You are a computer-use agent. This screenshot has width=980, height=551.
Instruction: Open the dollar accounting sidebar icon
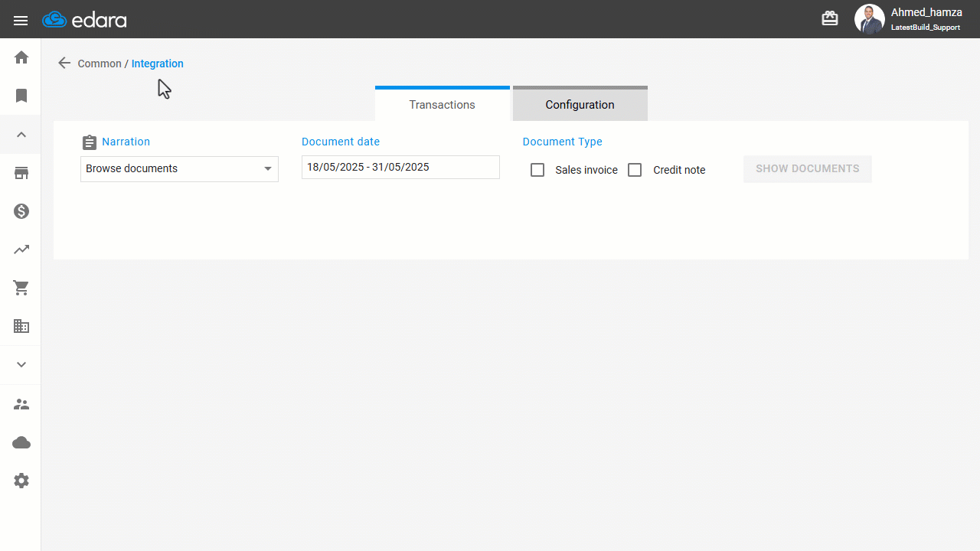(x=21, y=211)
